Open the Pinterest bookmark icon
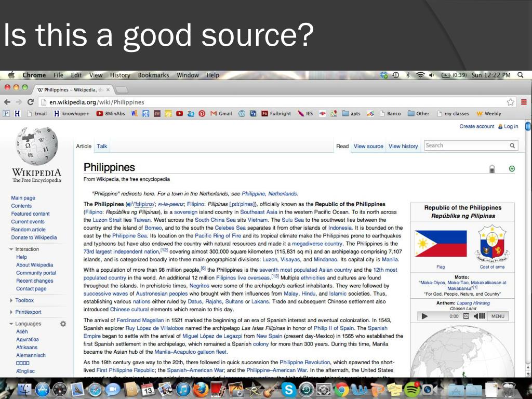532x399 pixels. click(202, 114)
